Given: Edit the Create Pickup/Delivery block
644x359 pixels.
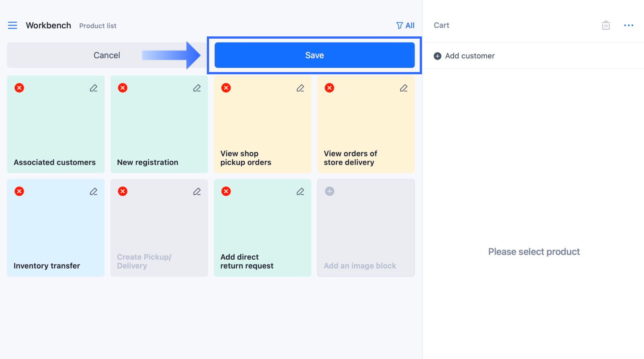Looking at the screenshot, I should click(x=197, y=191).
